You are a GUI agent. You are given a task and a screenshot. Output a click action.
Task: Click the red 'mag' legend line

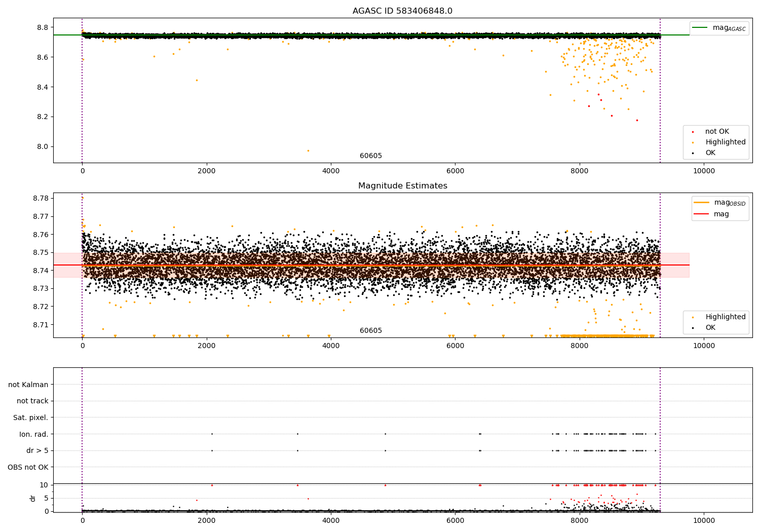click(702, 214)
